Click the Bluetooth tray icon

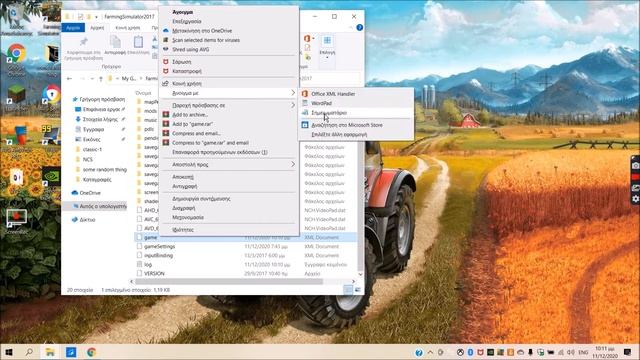pyautogui.click(x=470, y=352)
